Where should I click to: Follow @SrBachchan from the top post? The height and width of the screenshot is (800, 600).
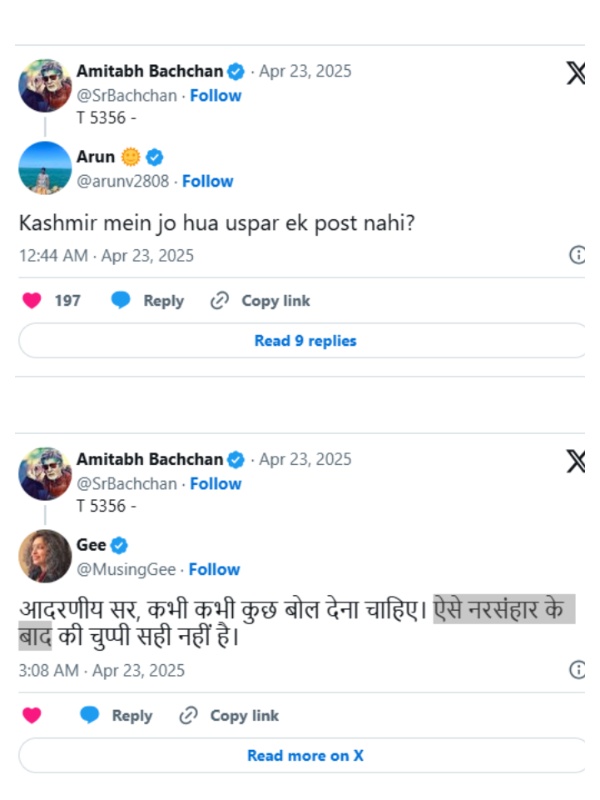213,95
